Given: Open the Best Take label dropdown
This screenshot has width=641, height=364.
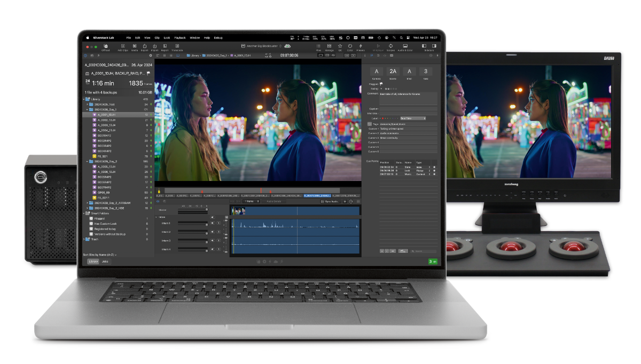Looking at the screenshot, I should pyautogui.click(x=413, y=118).
